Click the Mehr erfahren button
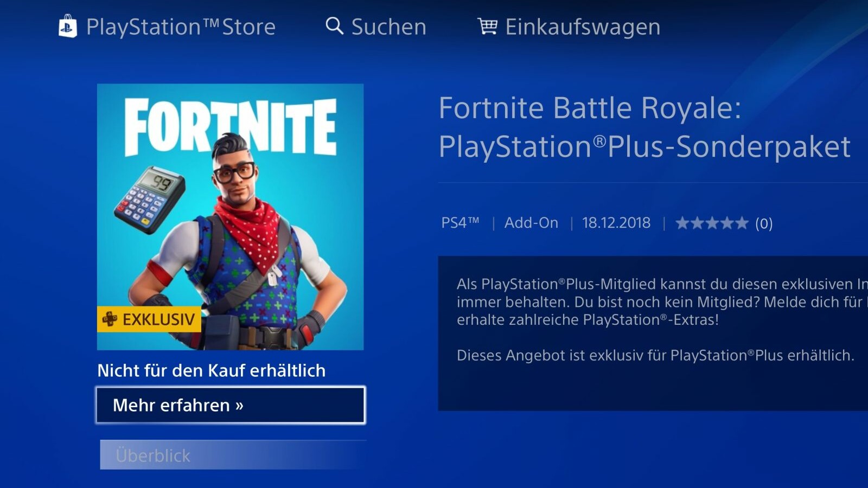The image size is (868, 488). pos(231,405)
